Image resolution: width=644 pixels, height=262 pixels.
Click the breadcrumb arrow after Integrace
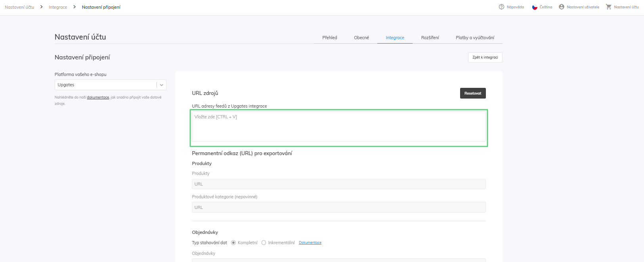75,7
